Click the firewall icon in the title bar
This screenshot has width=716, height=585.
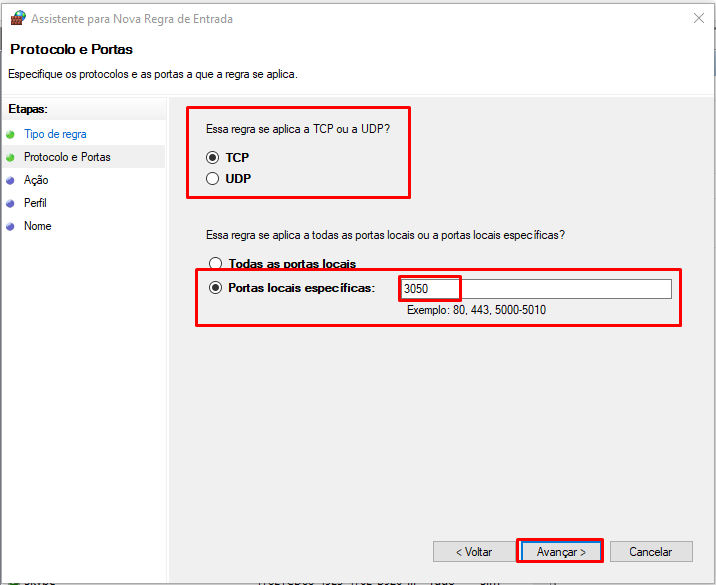(18, 17)
